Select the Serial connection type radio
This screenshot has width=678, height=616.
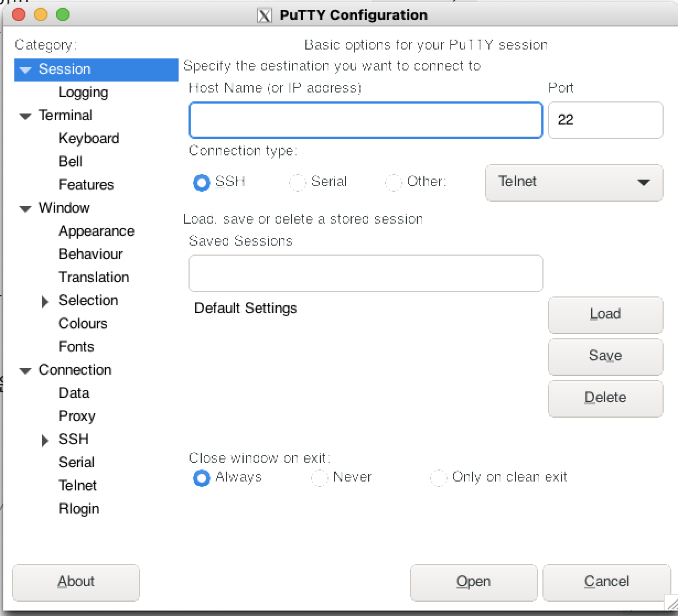coord(297,182)
